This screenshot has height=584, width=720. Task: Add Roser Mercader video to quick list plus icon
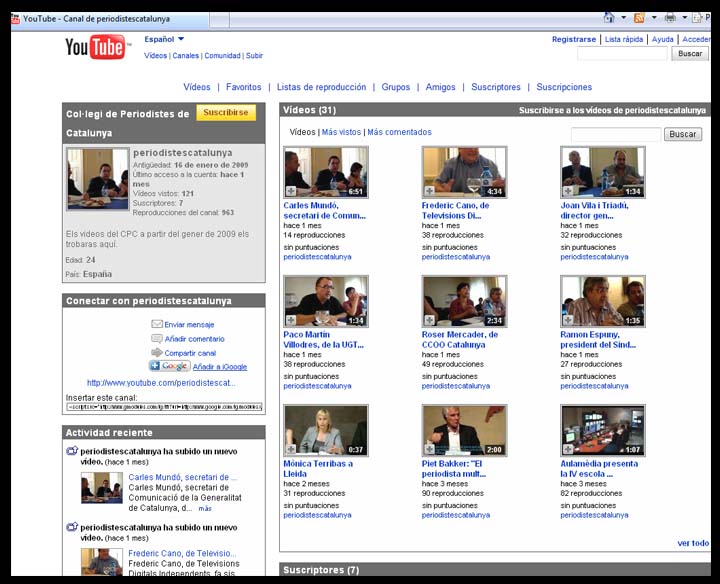pyautogui.click(x=429, y=320)
